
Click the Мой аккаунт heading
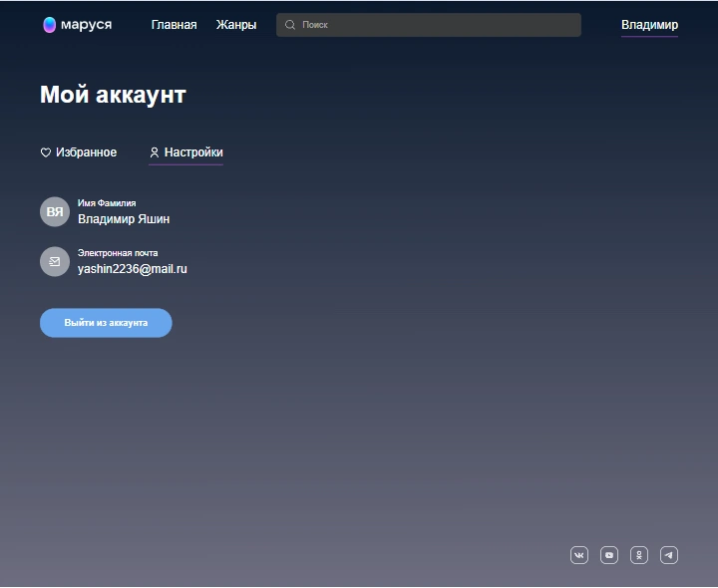[x=113, y=95]
